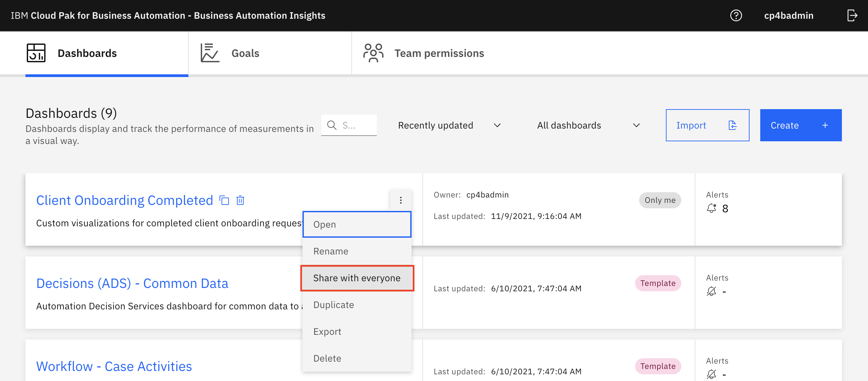
Task: Click the search magnifier icon
Action: click(x=332, y=125)
